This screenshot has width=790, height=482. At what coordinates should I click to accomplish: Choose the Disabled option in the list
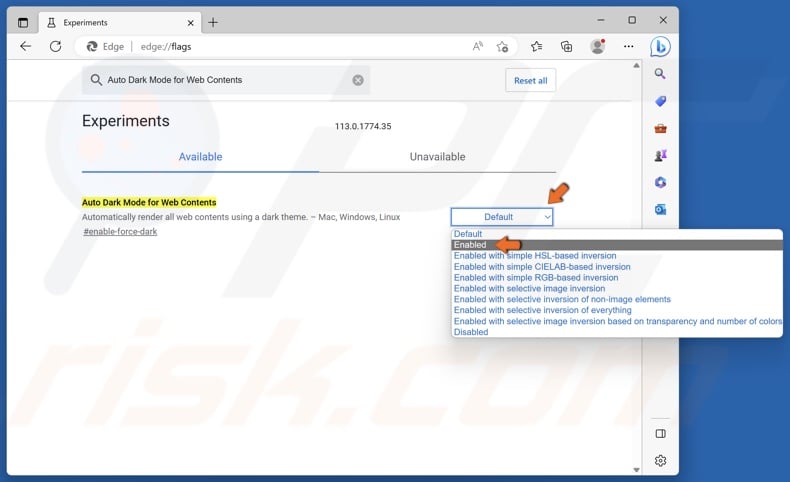point(617,332)
